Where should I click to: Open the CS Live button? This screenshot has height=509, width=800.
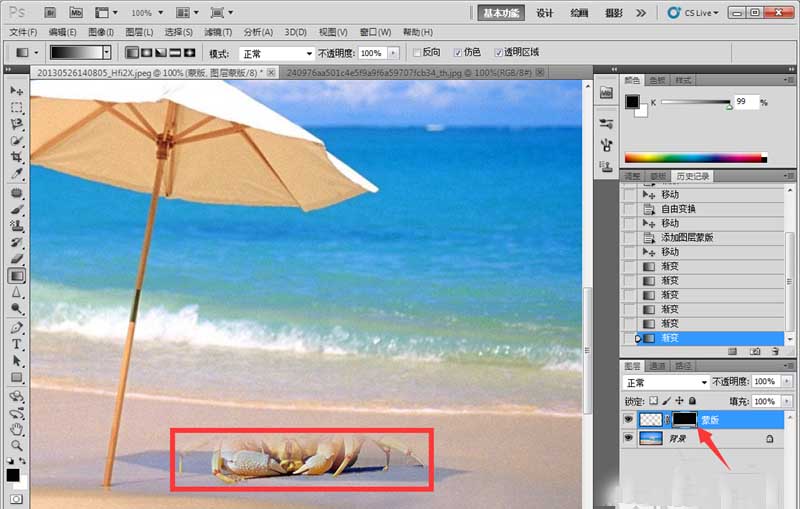[x=693, y=13]
